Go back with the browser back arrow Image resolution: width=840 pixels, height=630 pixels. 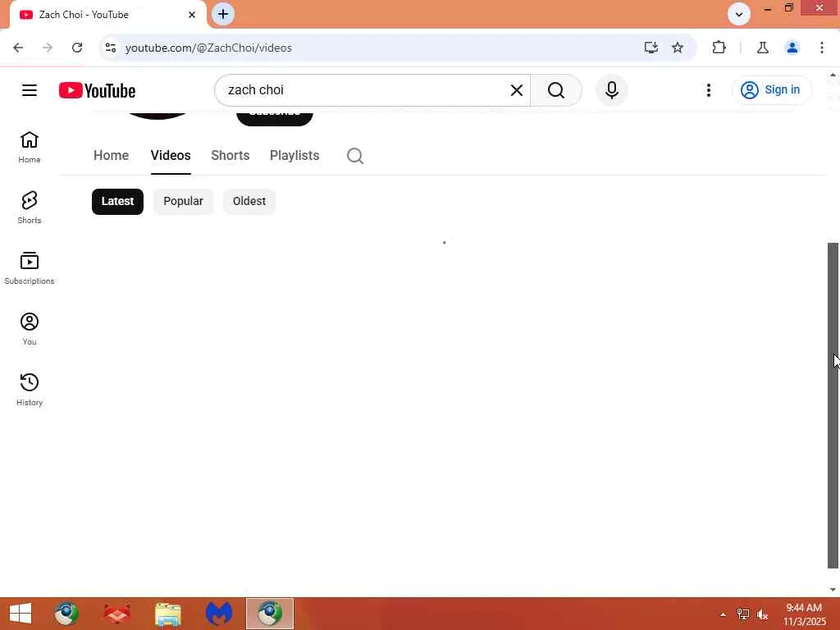18,48
